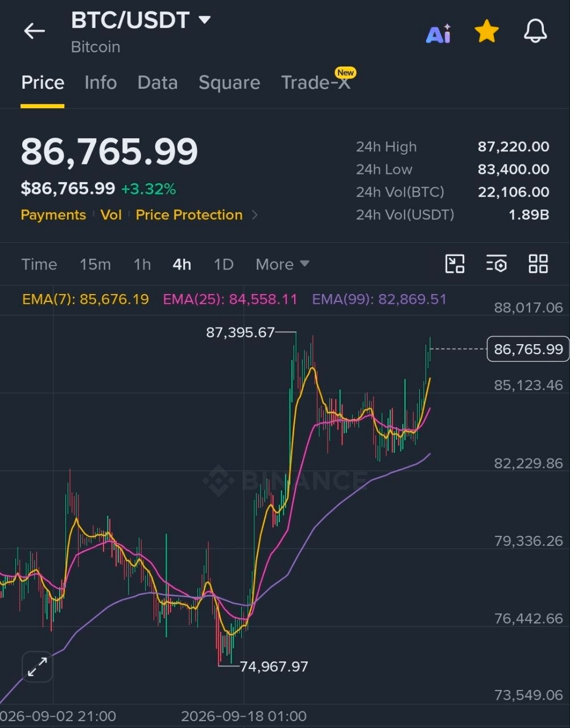
Task: Tap the +3.32% price change value
Action: pyautogui.click(x=148, y=189)
